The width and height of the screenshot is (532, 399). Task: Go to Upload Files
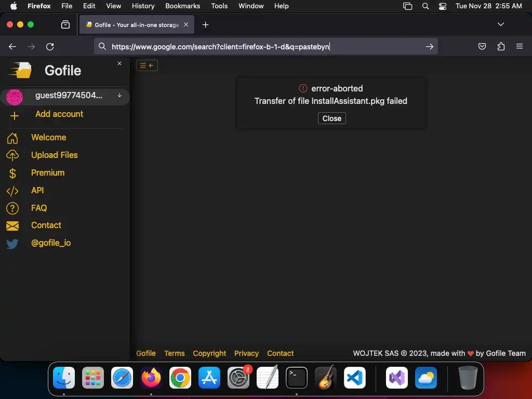[54, 155]
